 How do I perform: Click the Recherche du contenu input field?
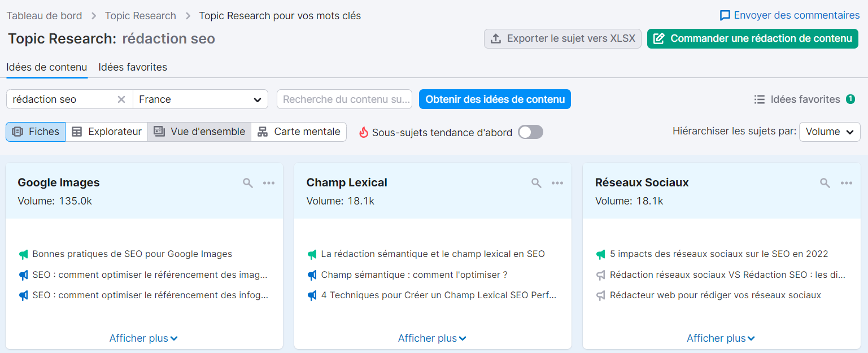pos(344,99)
